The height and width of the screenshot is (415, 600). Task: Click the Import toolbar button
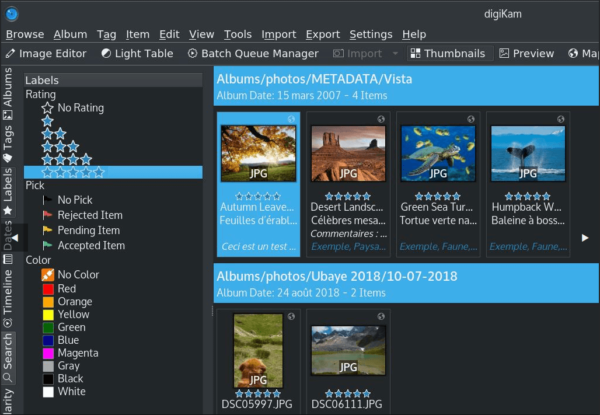click(357, 54)
